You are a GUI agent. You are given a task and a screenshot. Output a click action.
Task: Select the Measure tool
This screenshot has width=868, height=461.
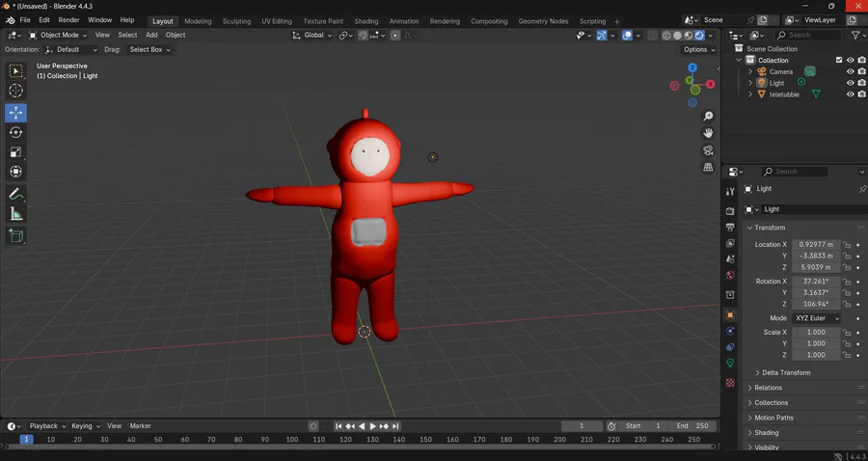pyautogui.click(x=16, y=213)
